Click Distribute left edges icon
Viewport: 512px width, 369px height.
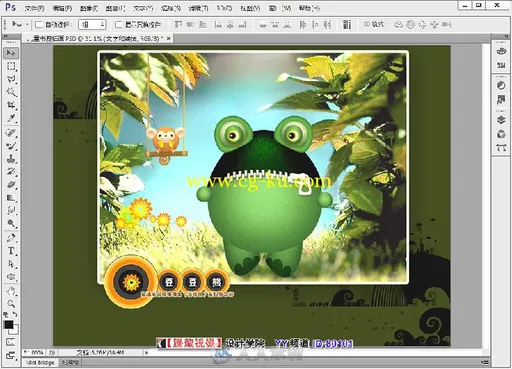point(303,24)
